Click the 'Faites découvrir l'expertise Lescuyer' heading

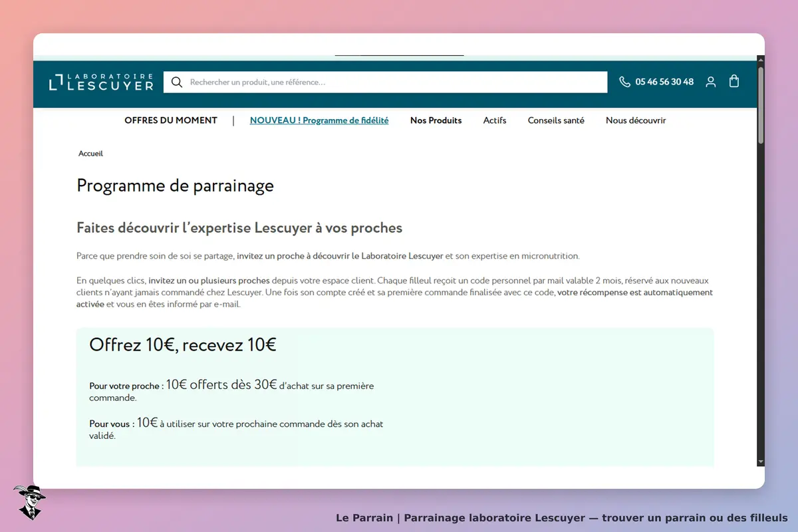tap(239, 228)
